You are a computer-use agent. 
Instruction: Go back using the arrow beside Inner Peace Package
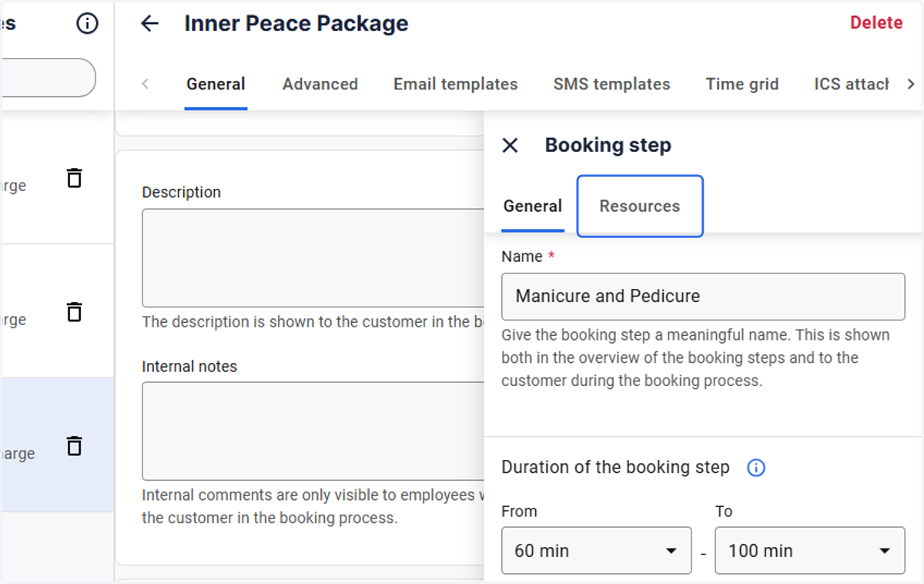pyautogui.click(x=149, y=24)
